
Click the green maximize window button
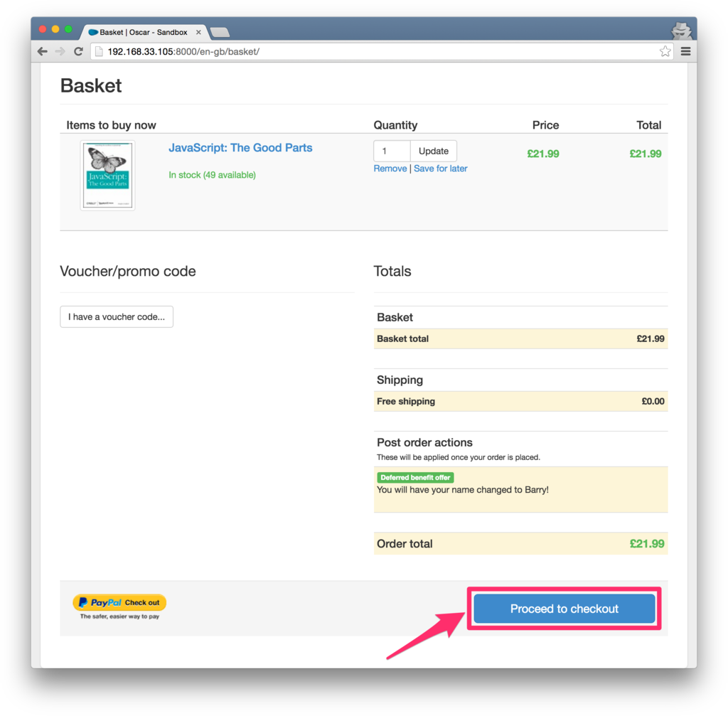69,29
